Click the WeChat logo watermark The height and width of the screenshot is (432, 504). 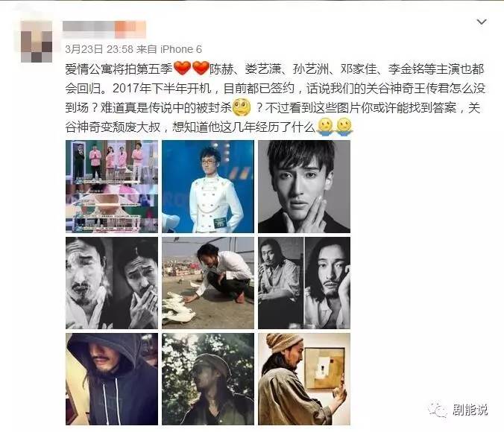438,410
